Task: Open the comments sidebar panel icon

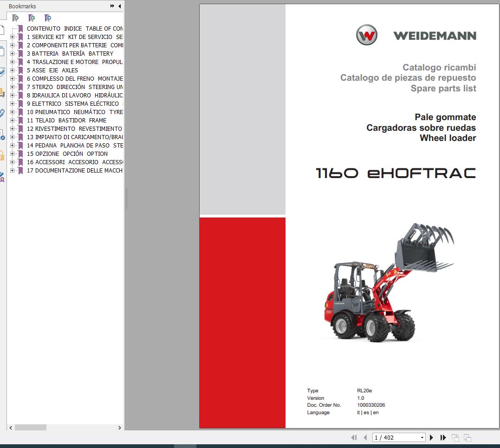Action: pos(2,92)
